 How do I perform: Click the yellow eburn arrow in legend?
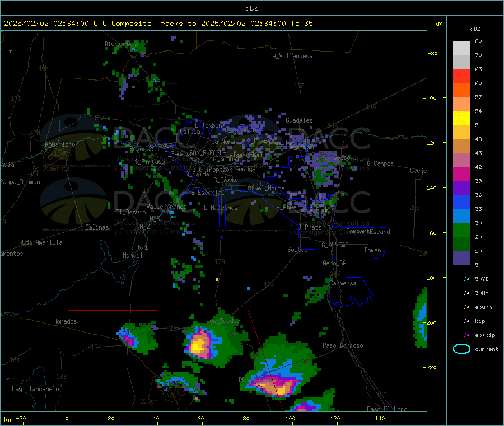click(461, 307)
